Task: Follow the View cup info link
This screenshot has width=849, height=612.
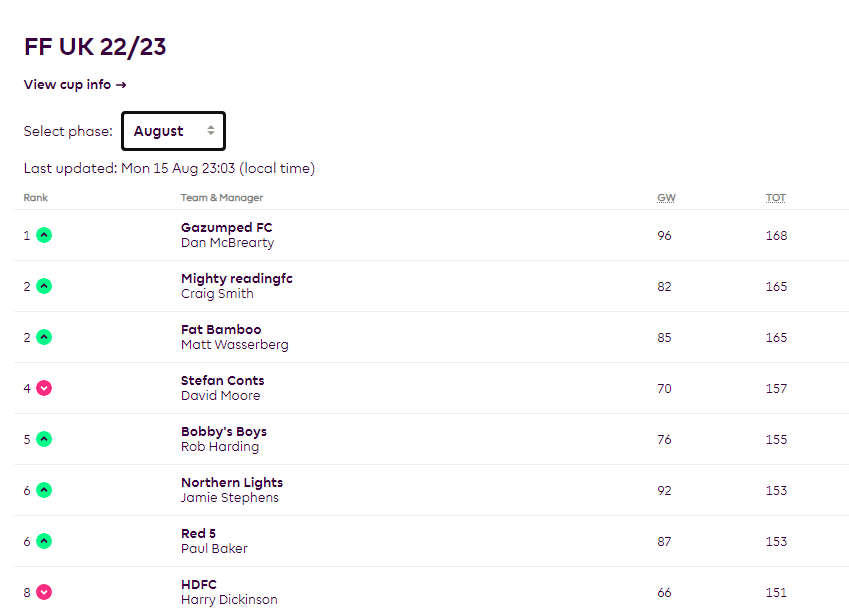Action: pos(75,85)
